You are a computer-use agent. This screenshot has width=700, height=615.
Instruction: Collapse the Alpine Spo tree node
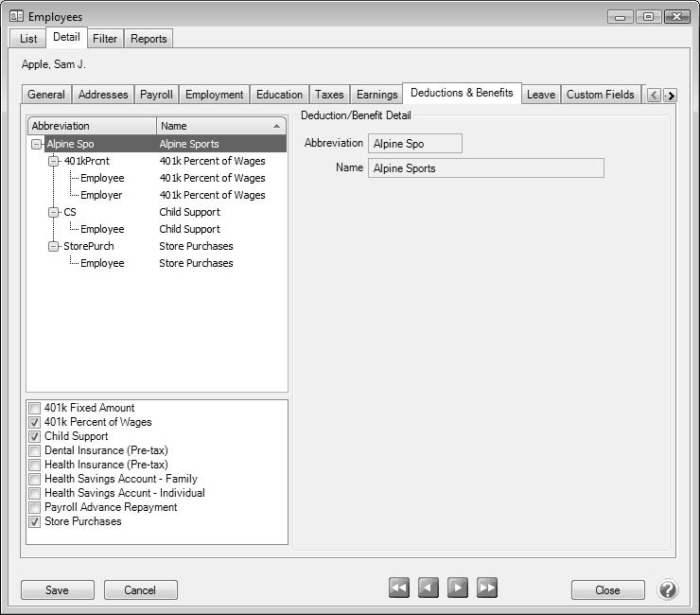click(37, 145)
